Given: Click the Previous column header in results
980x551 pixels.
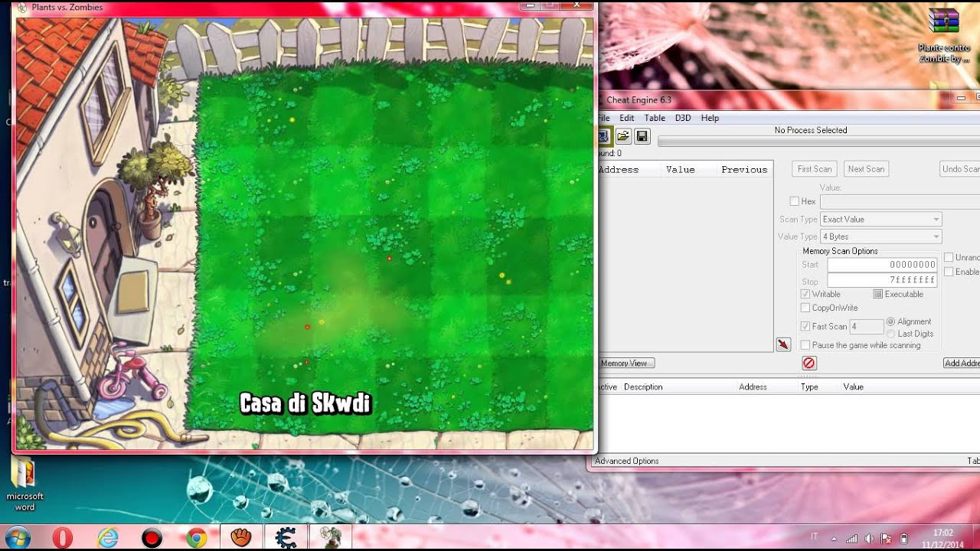Looking at the screenshot, I should [x=744, y=170].
